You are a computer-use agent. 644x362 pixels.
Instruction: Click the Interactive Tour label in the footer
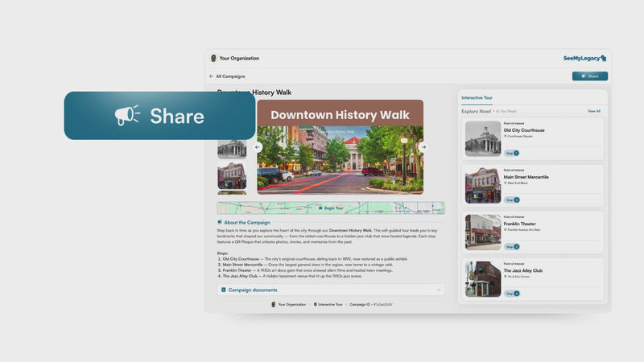[x=328, y=305]
